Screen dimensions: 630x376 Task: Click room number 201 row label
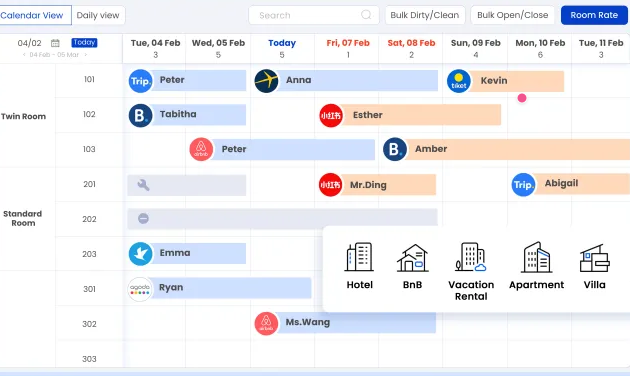click(89, 184)
